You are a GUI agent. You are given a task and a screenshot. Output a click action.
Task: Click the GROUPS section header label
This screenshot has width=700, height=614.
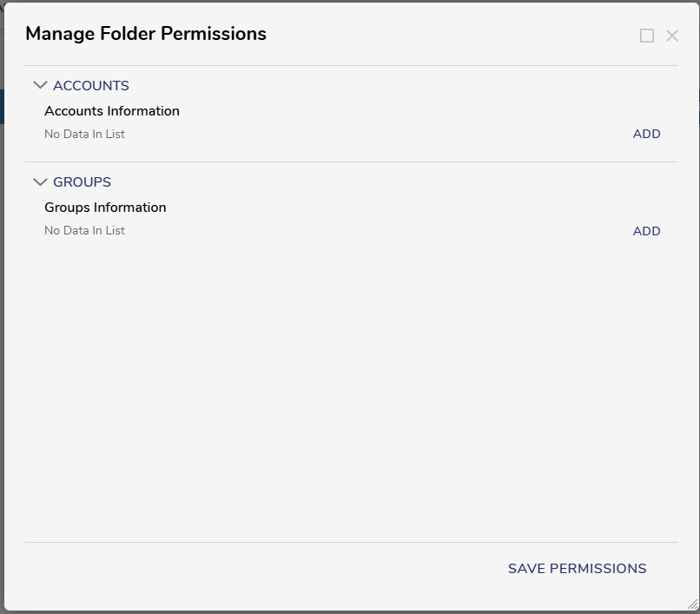tap(83, 182)
